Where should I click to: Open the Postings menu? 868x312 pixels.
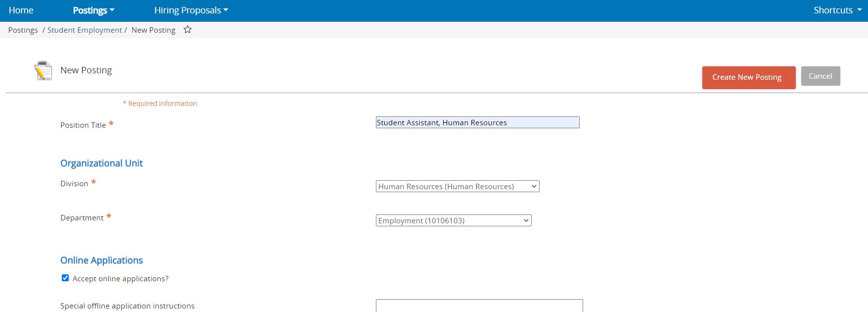coord(93,10)
